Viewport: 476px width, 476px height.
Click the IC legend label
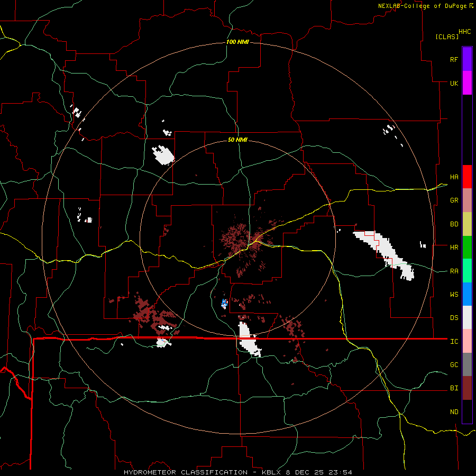[x=454, y=342]
